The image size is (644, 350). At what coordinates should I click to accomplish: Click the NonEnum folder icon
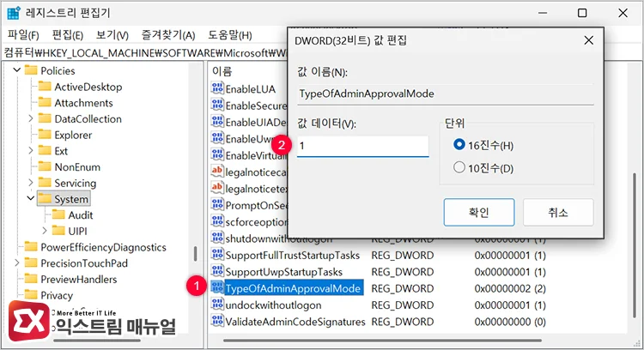point(45,166)
